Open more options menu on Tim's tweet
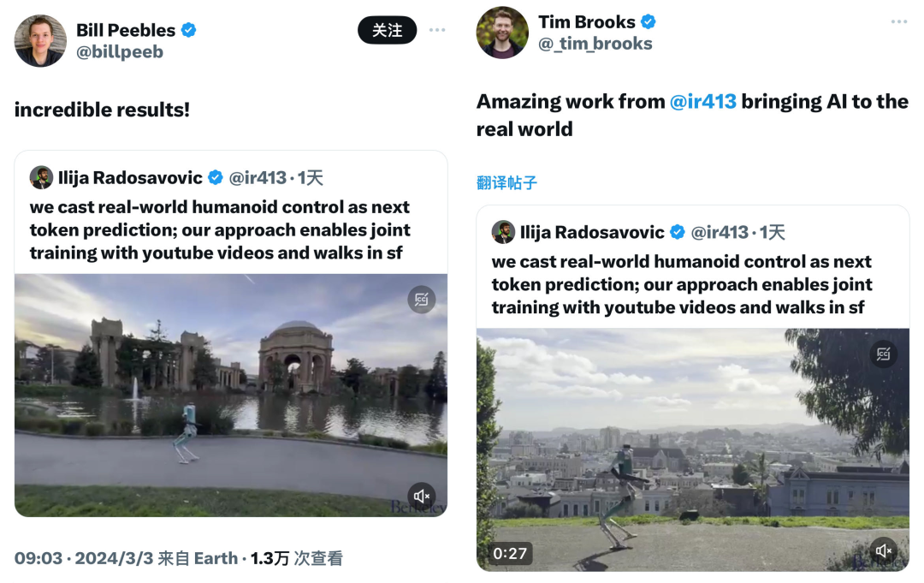This screenshot has height=583, width=924. pyautogui.click(x=898, y=21)
